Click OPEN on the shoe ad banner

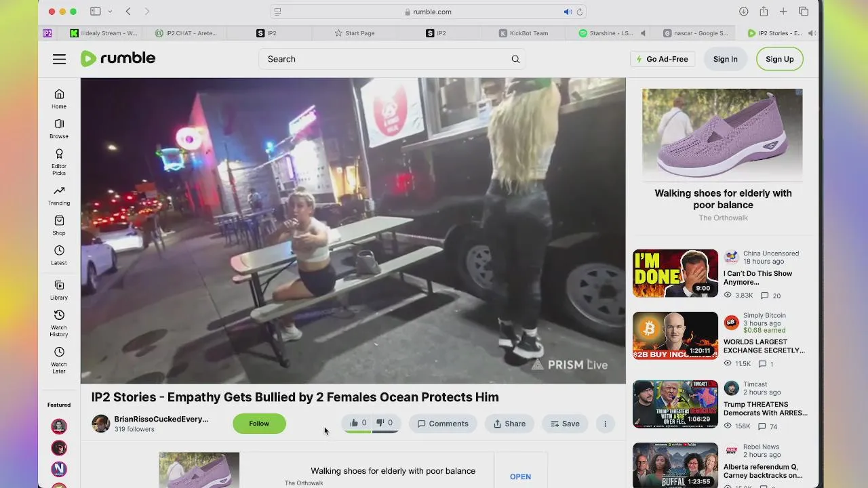[520, 476]
